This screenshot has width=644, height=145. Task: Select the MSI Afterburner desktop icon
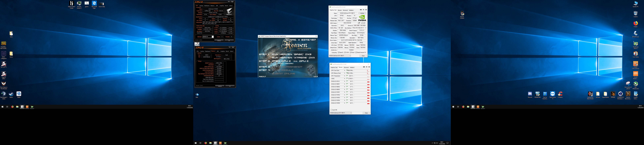pos(636,85)
